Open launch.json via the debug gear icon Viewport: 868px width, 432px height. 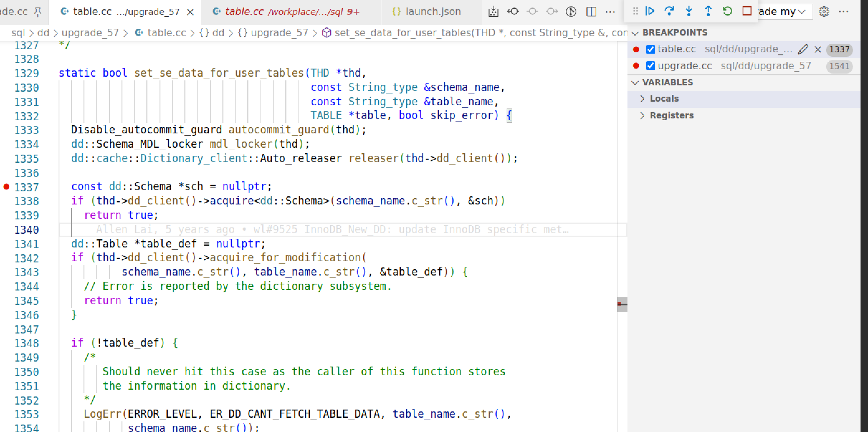click(824, 12)
